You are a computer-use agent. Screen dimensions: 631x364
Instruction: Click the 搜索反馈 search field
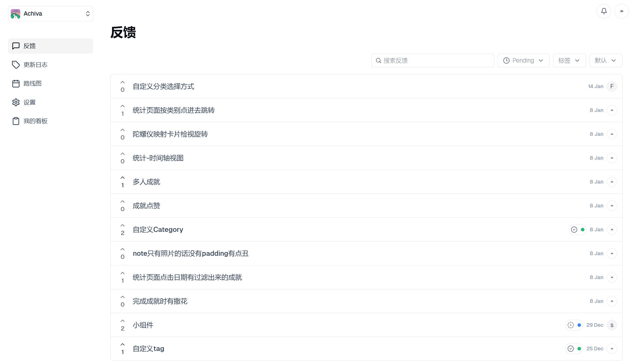point(432,60)
